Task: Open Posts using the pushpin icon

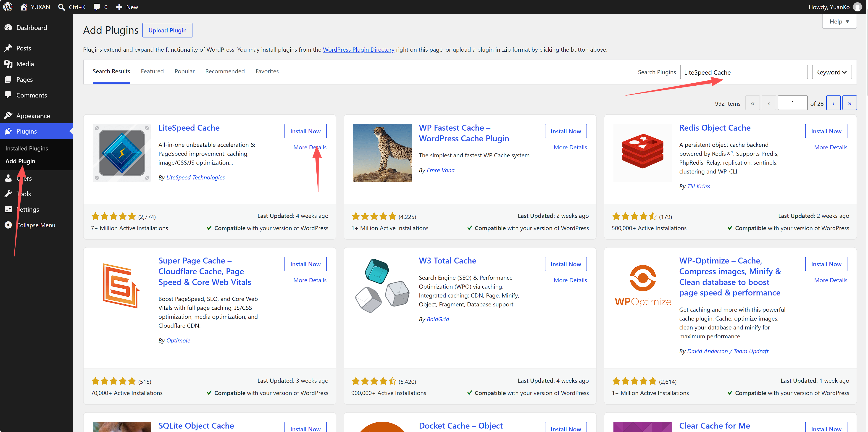Action: (x=8, y=48)
